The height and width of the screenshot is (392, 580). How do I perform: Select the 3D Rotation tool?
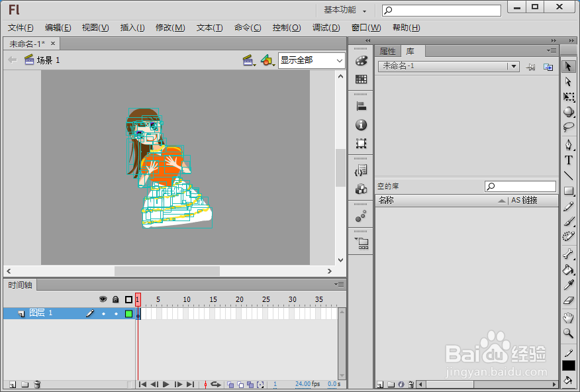pos(569,112)
